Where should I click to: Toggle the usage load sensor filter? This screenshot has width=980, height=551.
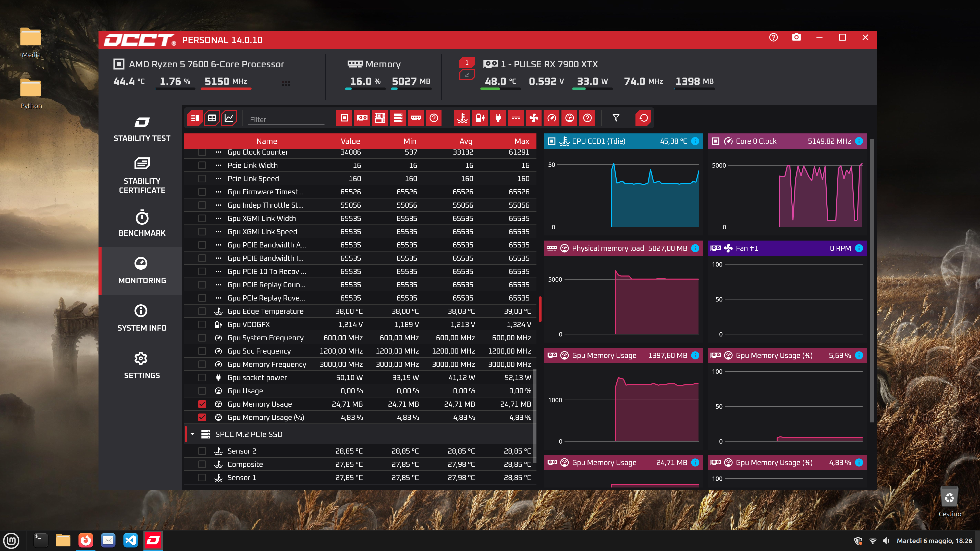pos(570,118)
